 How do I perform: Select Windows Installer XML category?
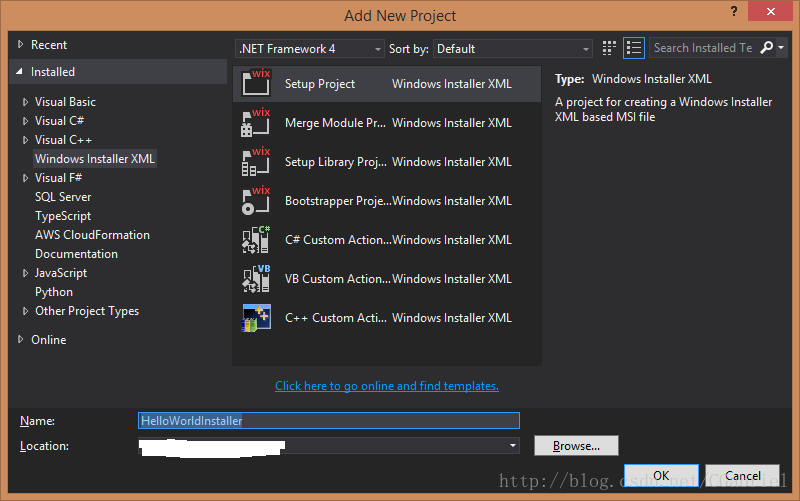click(94, 159)
